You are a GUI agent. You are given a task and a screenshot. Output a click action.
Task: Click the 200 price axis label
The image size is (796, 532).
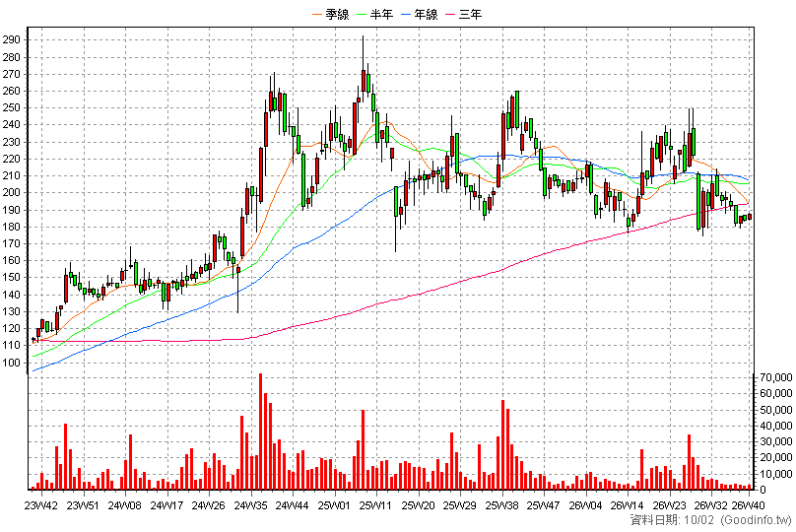point(11,192)
